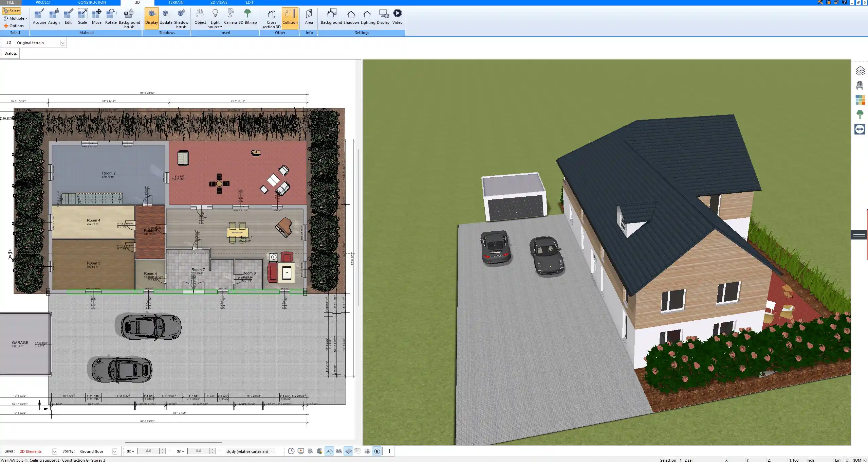Open selection Options
The width and height of the screenshot is (868, 462).
[x=14, y=26]
